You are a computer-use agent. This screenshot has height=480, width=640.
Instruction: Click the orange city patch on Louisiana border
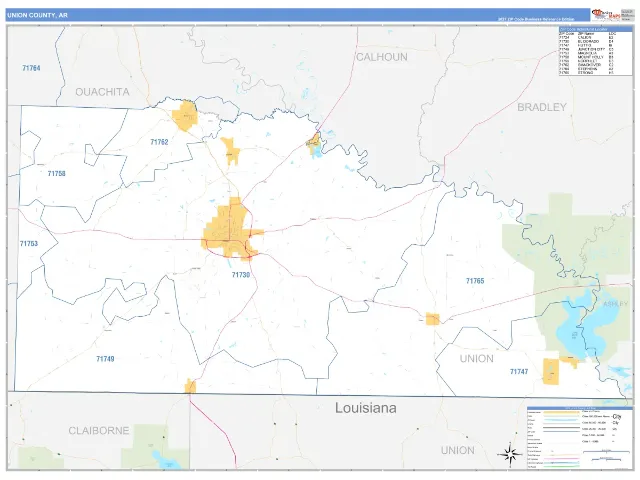click(x=190, y=386)
